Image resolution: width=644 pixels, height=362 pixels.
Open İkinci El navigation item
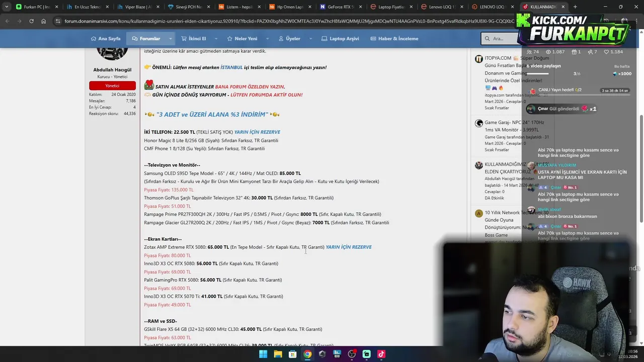tap(194, 39)
